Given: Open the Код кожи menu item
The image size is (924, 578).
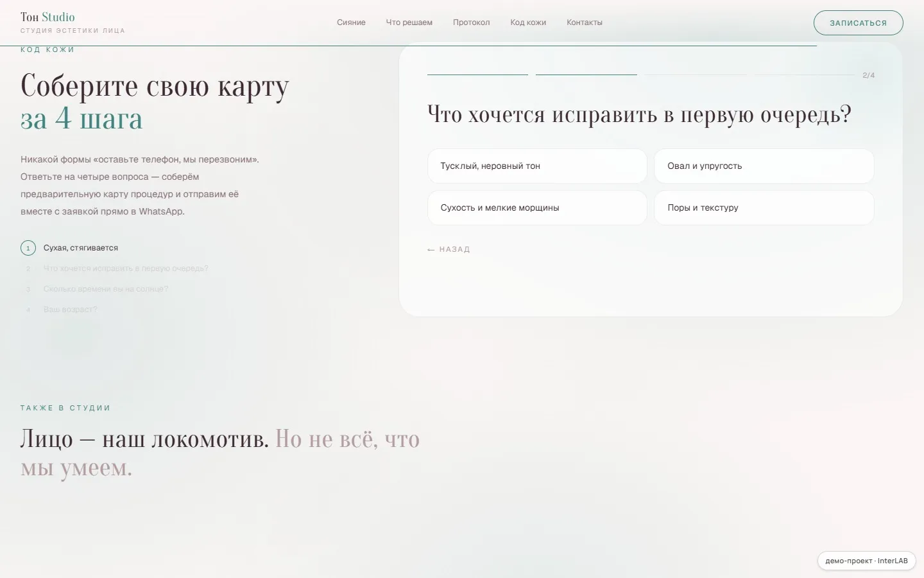Looking at the screenshot, I should click(528, 22).
